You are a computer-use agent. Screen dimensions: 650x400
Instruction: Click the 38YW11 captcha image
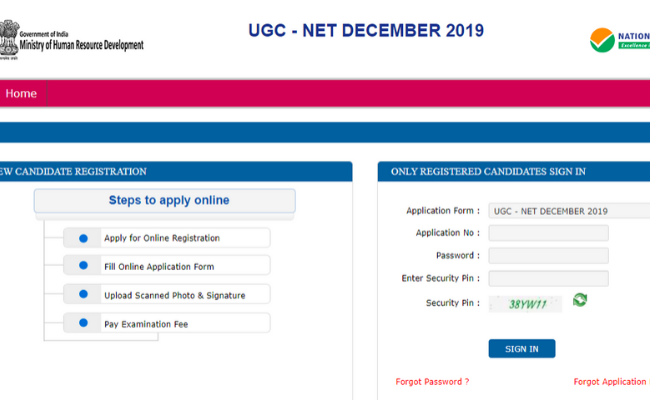pyautogui.click(x=525, y=303)
